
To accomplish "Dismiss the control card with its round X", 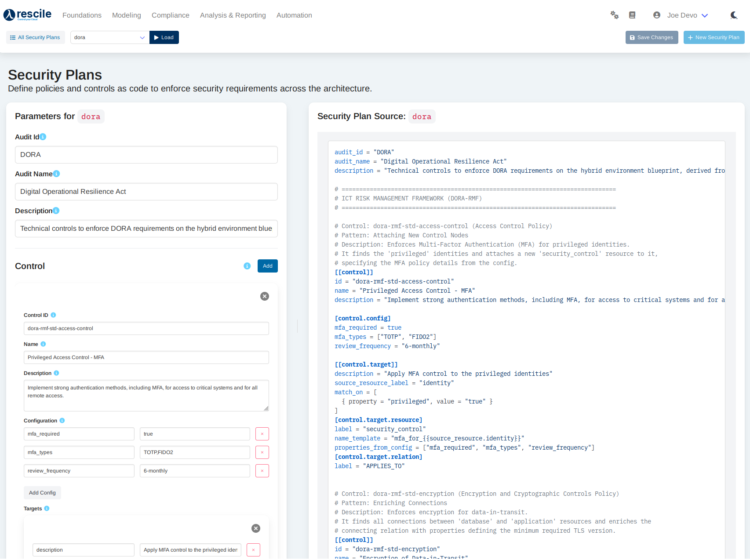I will (x=264, y=296).
